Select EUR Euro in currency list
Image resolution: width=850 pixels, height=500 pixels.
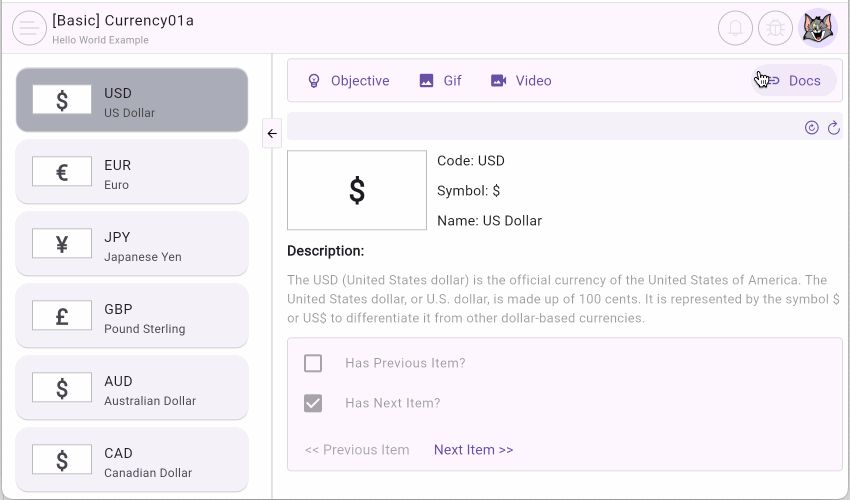131,172
